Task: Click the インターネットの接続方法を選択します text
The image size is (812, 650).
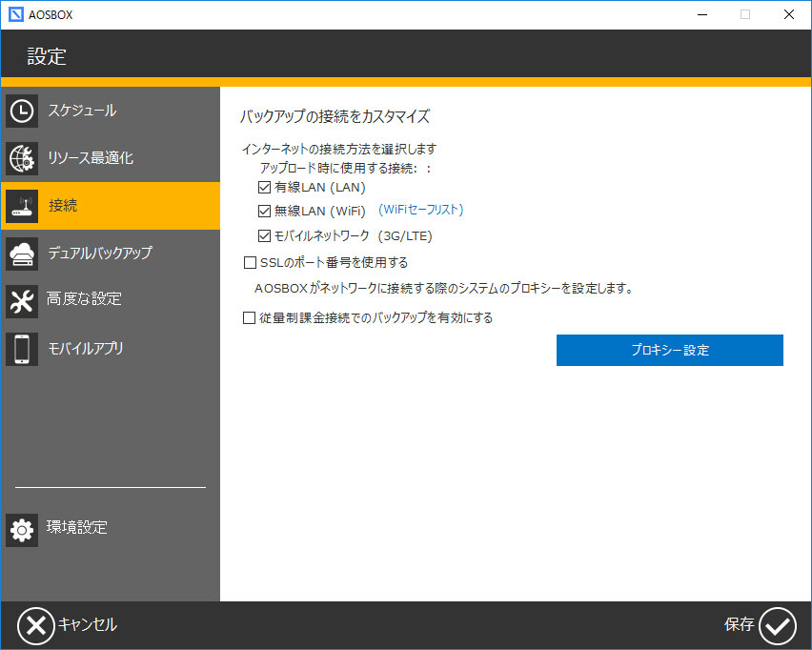Action: tap(339, 150)
